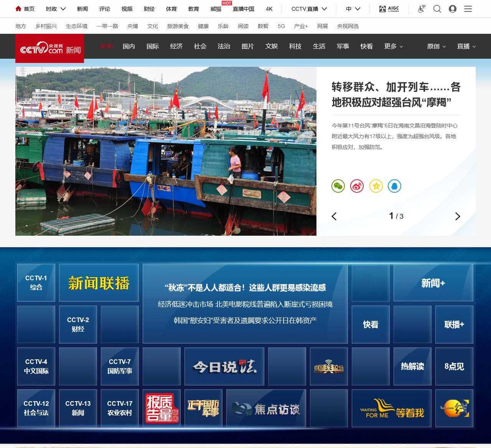
Task: Open the typhoon 摩羯 headline article
Action: click(395, 94)
